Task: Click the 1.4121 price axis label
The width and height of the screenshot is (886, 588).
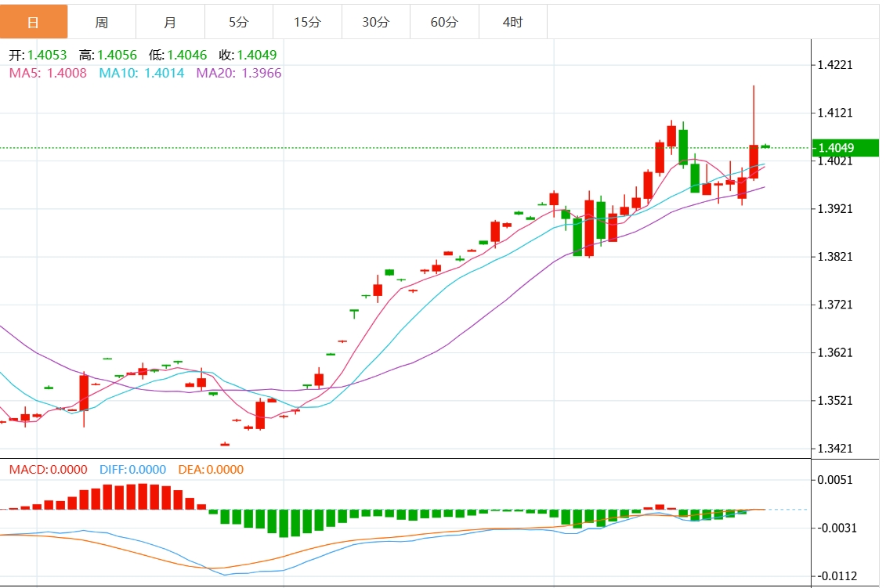Action: pyautogui.click(x=835, y=113)
